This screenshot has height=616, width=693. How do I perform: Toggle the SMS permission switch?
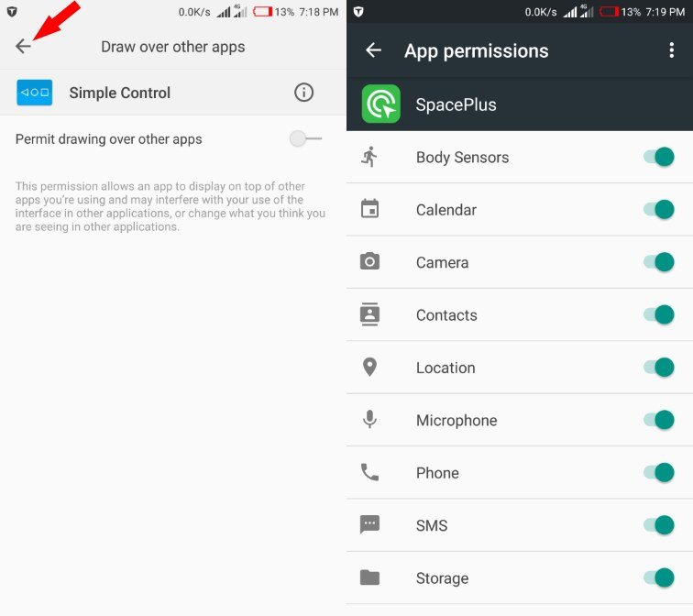pos(658,525)
